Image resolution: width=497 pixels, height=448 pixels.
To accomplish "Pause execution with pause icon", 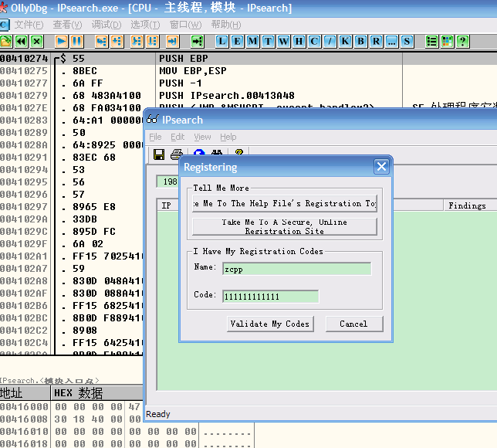I will click(77, 42).
